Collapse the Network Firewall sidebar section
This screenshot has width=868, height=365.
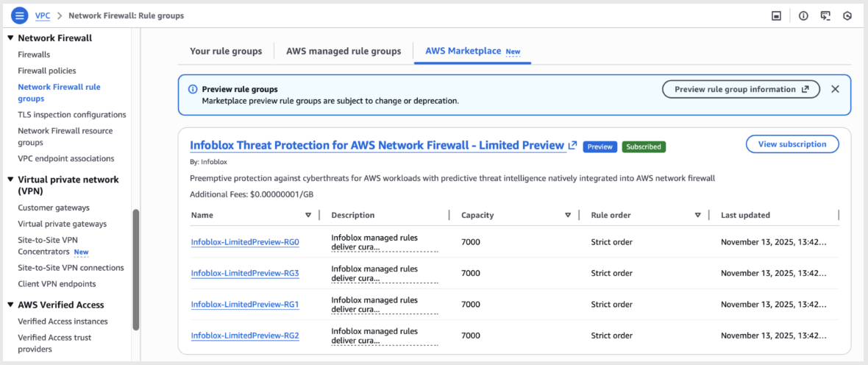[10, 38]
